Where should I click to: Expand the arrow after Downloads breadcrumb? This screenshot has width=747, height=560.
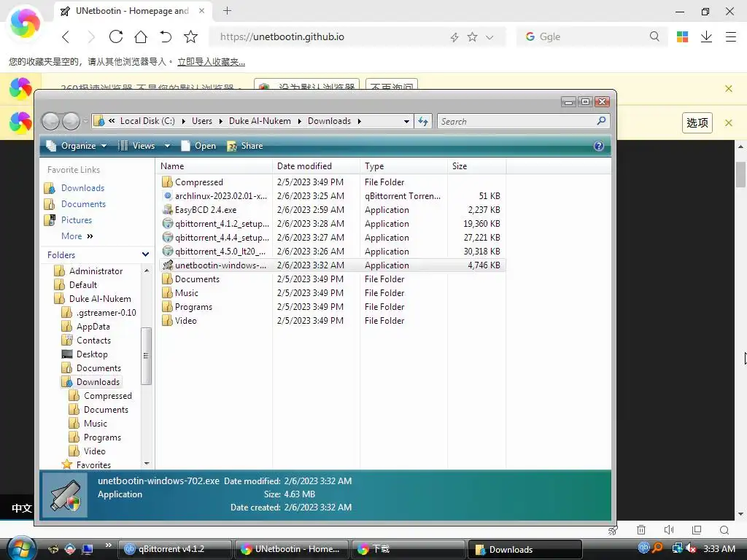(360, 122)
